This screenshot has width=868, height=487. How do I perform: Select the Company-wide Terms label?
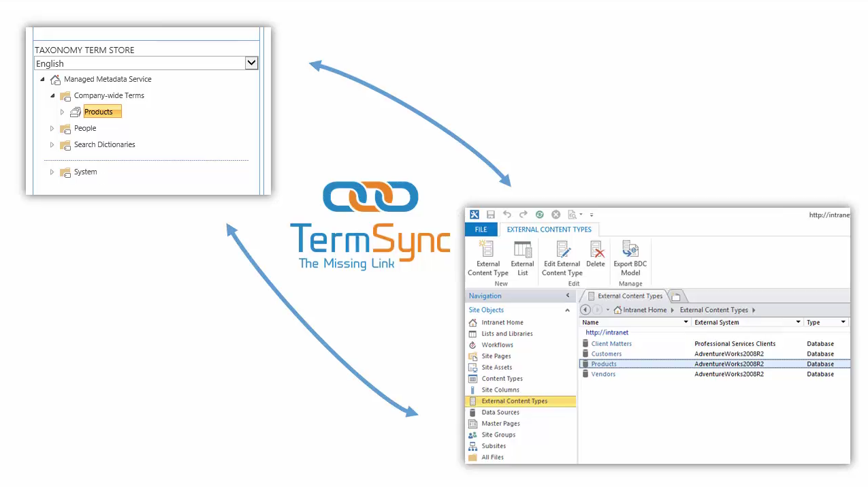(x=109, y=95)
